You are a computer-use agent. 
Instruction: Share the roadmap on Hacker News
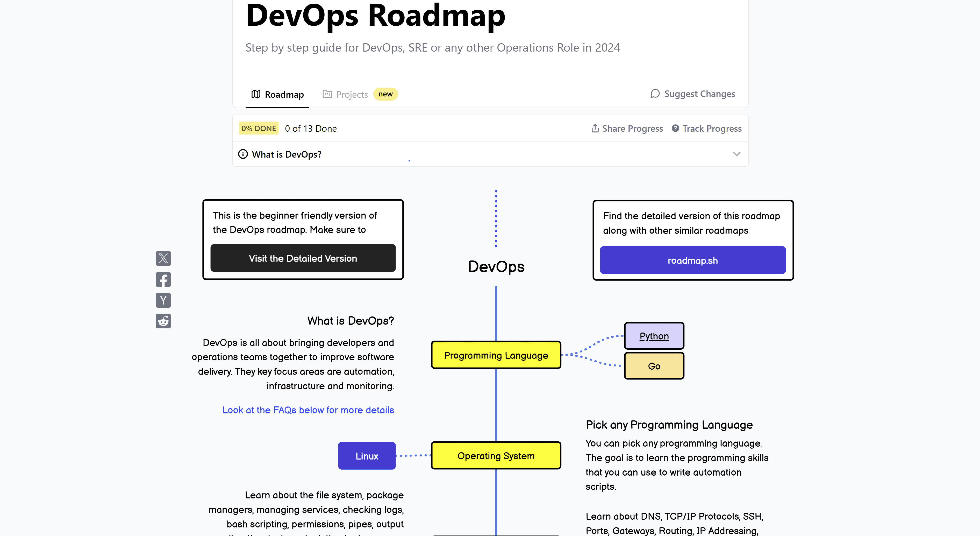click(x=163, y=300)
